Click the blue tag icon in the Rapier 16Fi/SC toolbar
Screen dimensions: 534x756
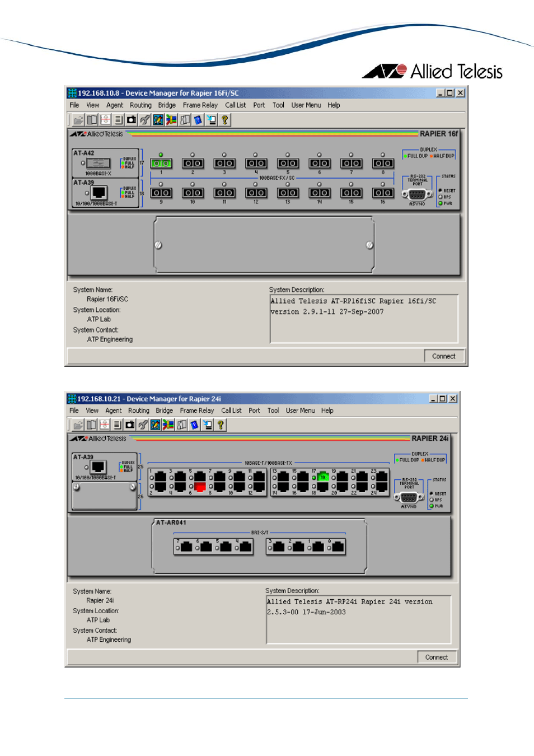198,120
